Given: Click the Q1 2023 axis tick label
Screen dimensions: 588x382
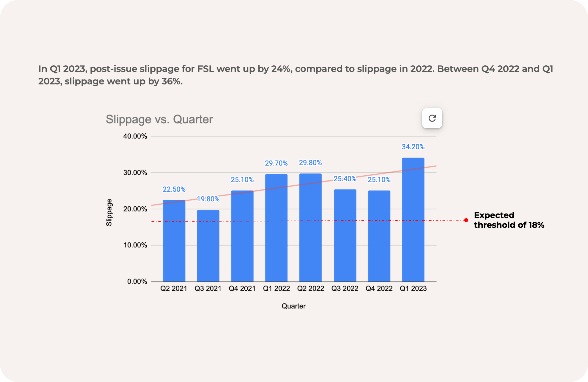Looking at the screenshot, I should click(x=413, y=288).
